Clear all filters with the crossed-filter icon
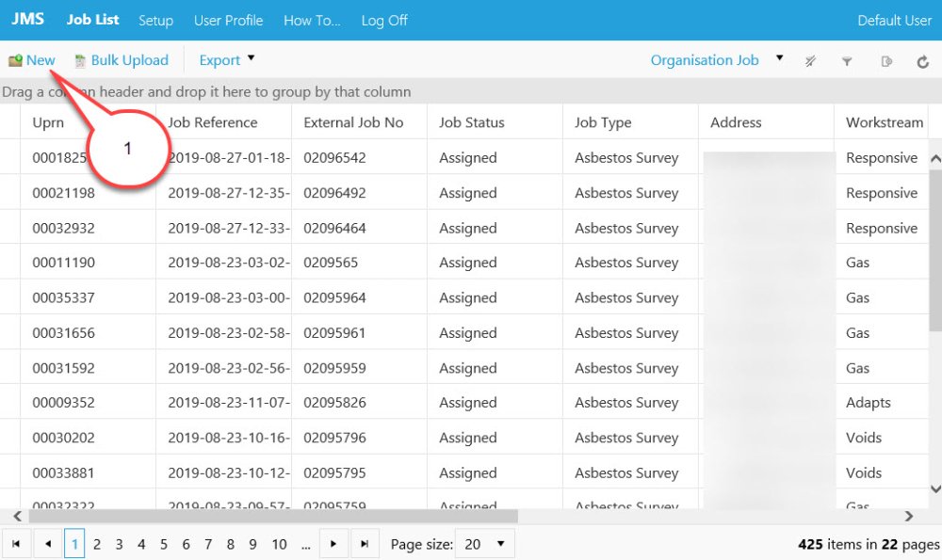The width and height of the screenshot is (942, 560). (x=810, y=60)
